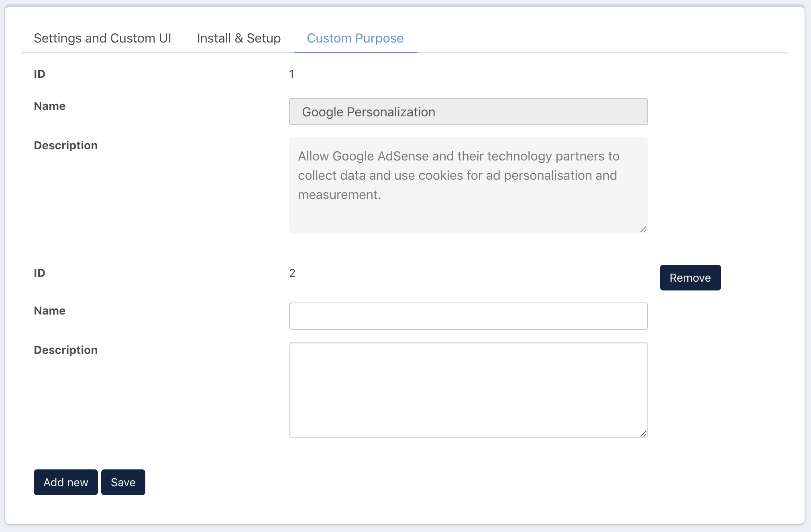Click the ID label of first purpose

click(39, 74)
